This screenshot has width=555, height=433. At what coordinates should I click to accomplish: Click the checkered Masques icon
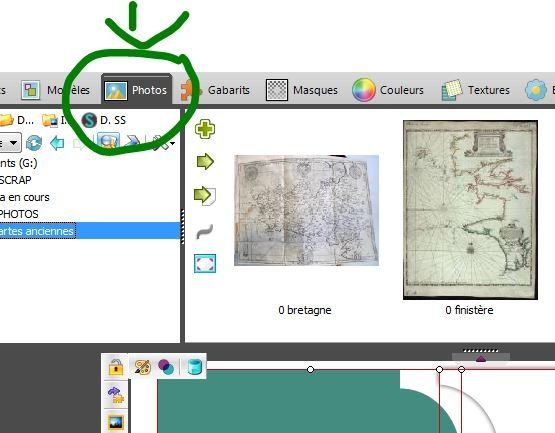tap(276, 90)
